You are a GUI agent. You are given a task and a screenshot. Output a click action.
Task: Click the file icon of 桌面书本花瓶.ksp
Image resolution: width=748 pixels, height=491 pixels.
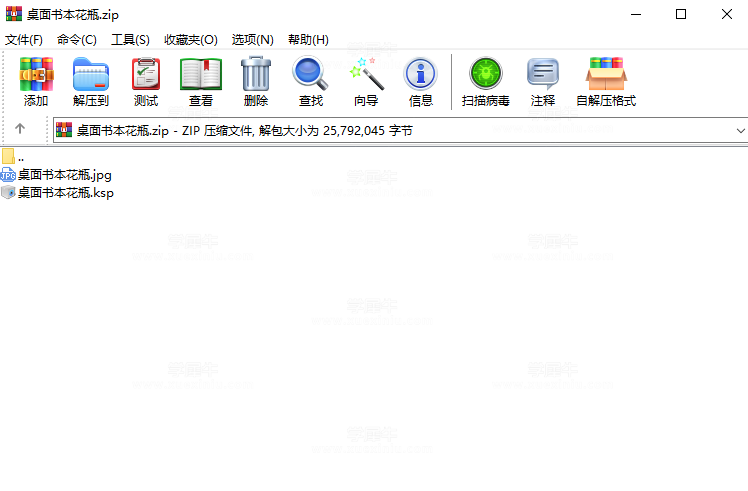pyautogui.click(x=8, y=193)
